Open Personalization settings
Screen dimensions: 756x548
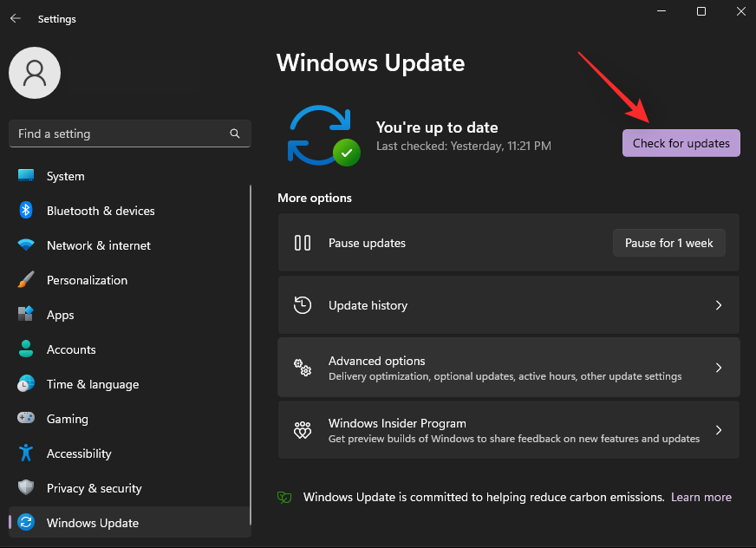(26, 280)
